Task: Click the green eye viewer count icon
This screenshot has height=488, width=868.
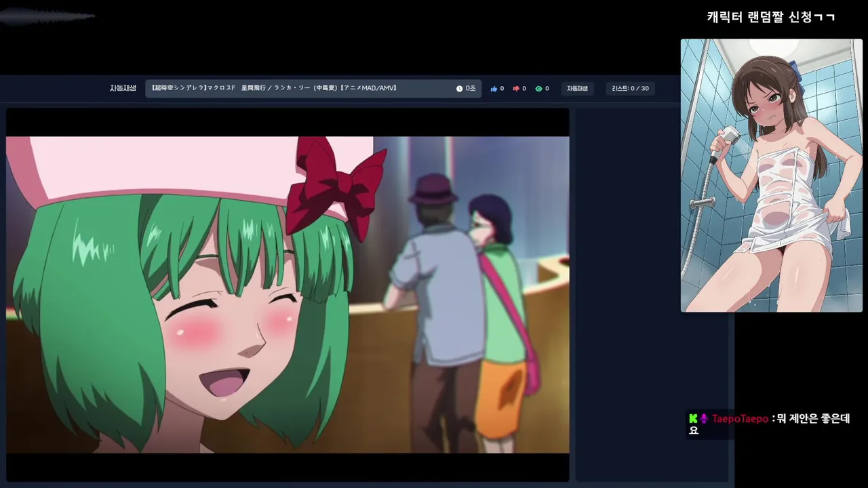Action: coord(538,89)
